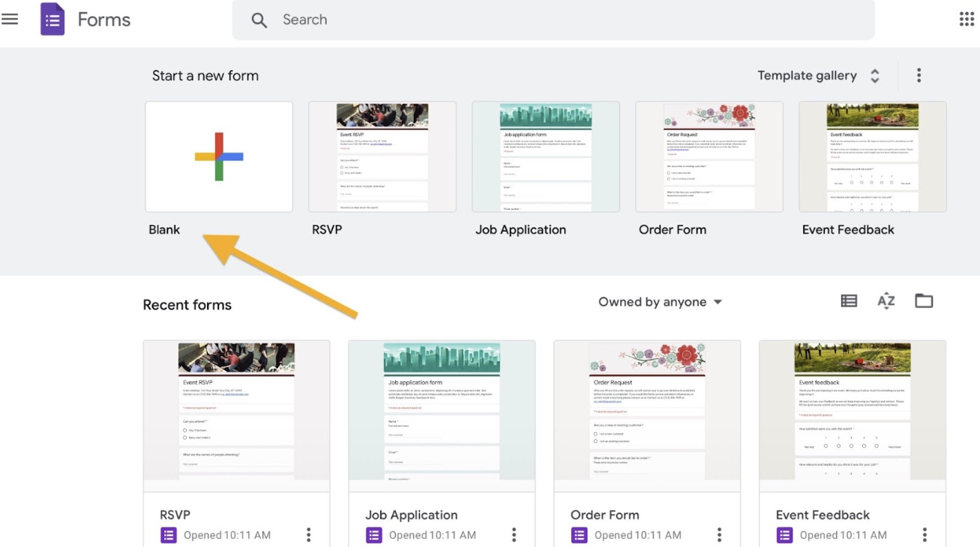
Task: Select the RSVP template thumbnail
Action: coord(382,157)
